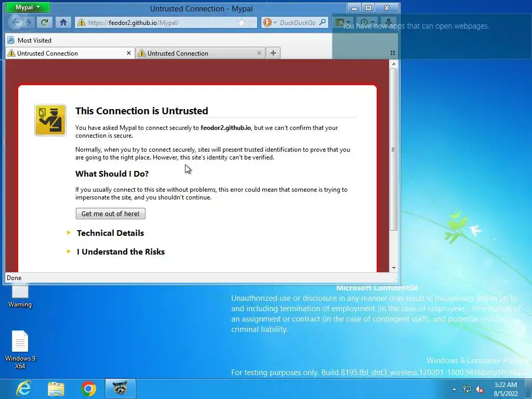Screen dimensions: 532x399
Task: Open the Most Visited bookmarks folder
Action: click(30, 40)
